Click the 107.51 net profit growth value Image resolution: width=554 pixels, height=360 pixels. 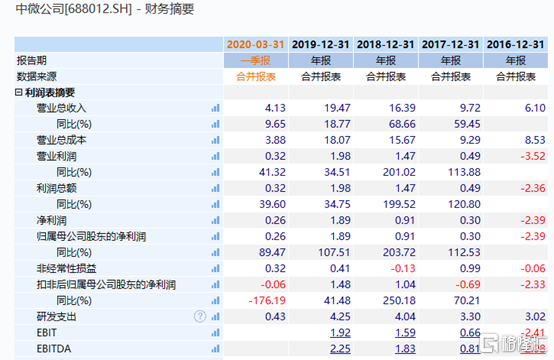click(x=334, y=252)
